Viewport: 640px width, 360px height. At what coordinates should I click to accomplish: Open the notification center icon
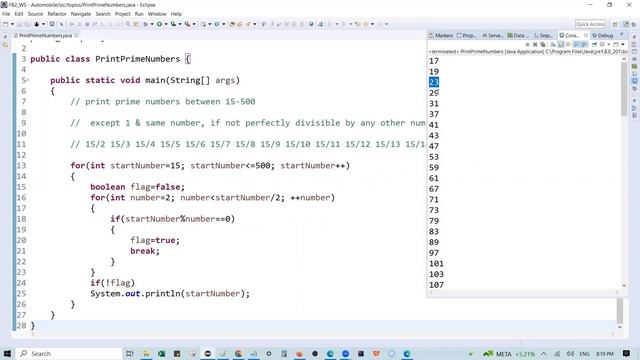tap(627, 353)
